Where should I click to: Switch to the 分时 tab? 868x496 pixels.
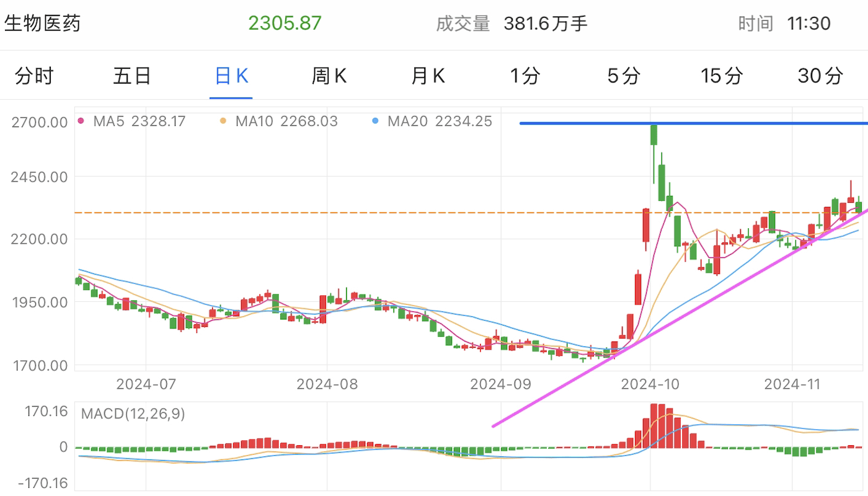34,76
